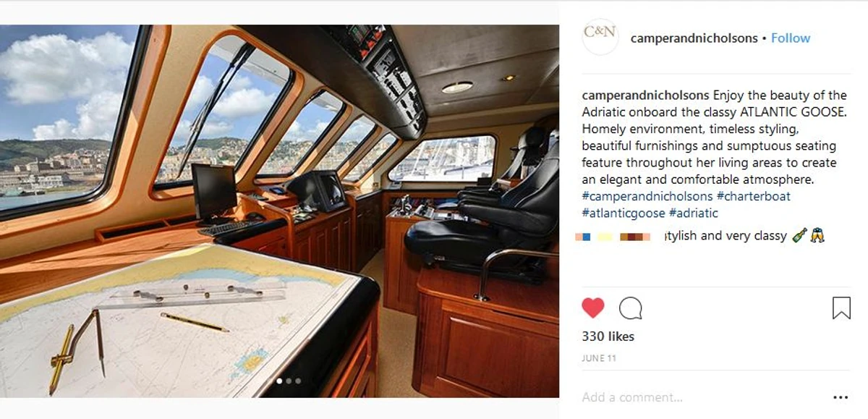
Task: Click the Add a comment field
Action: pos(702,397)
